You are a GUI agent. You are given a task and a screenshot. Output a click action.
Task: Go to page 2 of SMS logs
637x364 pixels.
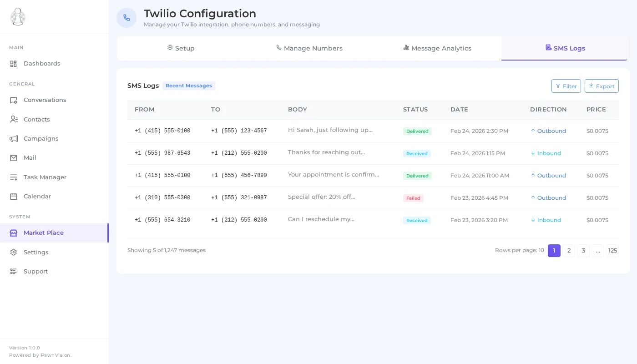pos(569,251)
